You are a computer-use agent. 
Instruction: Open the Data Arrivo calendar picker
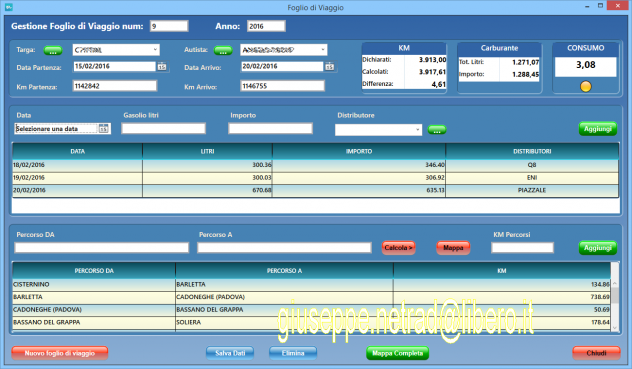coord(330,67)
